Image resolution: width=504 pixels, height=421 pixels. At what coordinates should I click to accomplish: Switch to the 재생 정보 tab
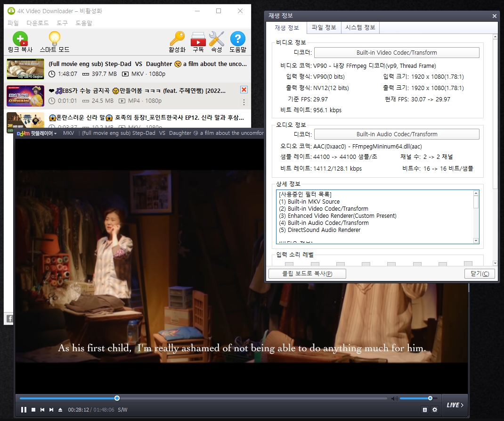point(287,28)
